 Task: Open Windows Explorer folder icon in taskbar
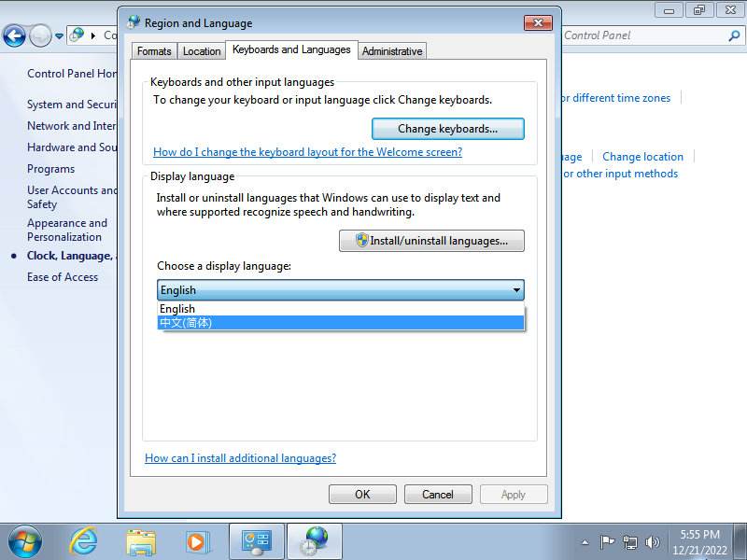pyautogui.click(x=141, y=542)
